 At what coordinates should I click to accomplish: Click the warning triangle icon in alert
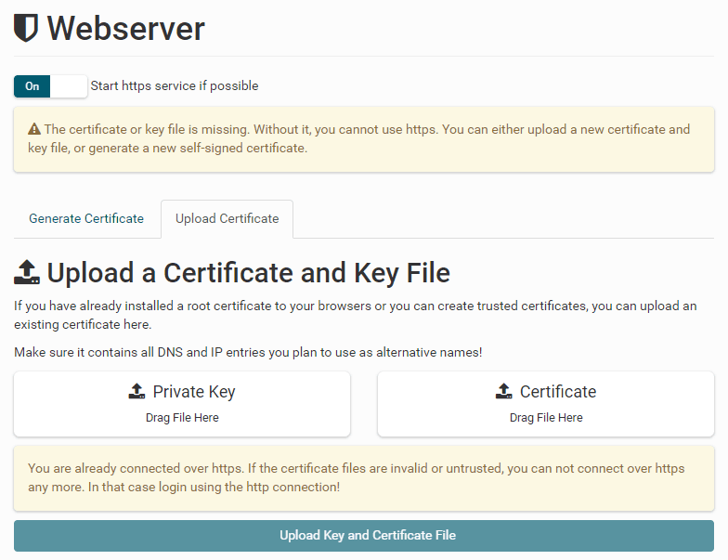[34, 130]
